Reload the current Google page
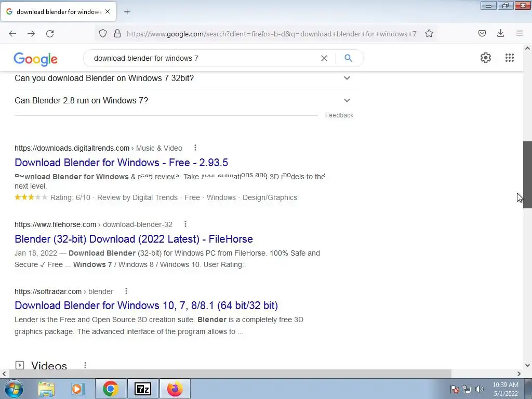 50,34
